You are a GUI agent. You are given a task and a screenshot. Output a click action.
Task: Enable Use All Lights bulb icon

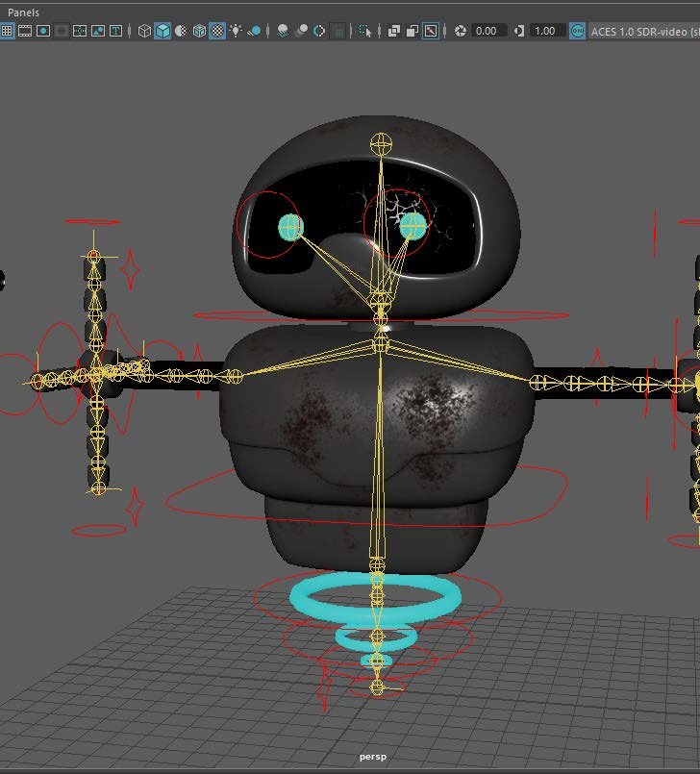coord(236,31)
